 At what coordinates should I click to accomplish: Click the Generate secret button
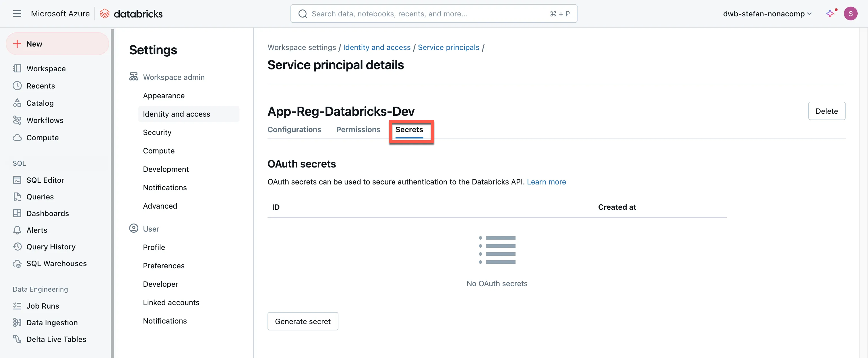pyautogui.click(x=303, y=321)
